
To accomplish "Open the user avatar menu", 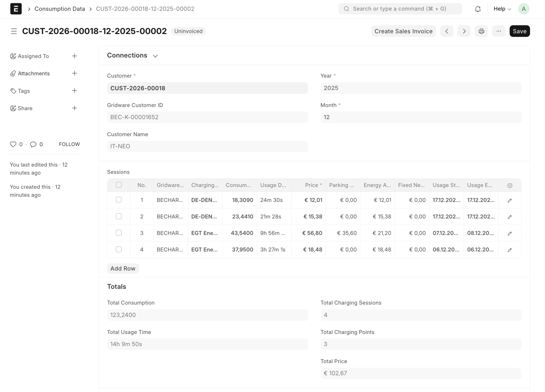I will point(524,9).
